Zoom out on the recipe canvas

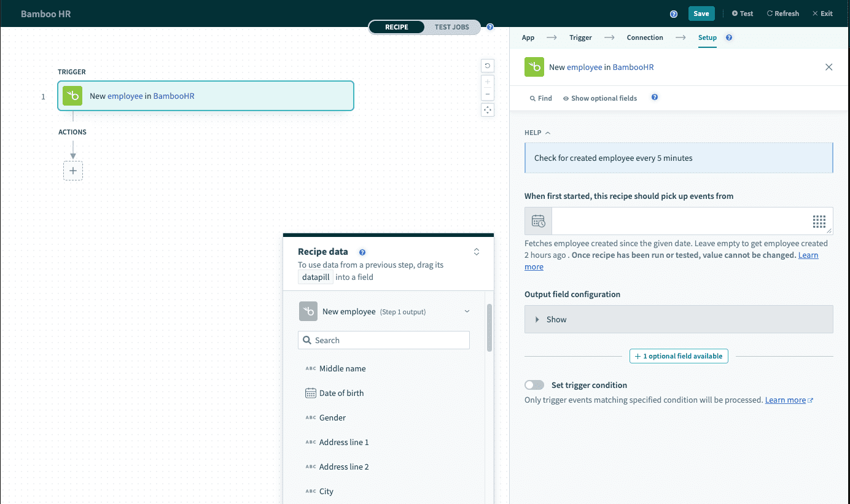[488, 94]
